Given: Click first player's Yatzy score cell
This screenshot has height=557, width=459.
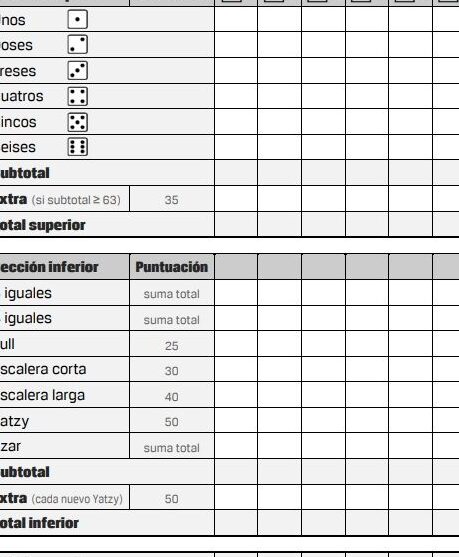Looking at the screenshot, I should pos(236,421).
